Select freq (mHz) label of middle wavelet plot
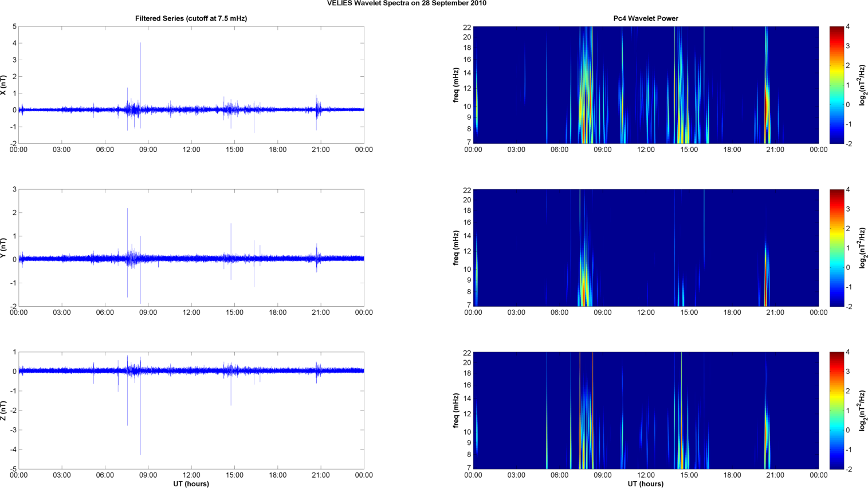 456,248
